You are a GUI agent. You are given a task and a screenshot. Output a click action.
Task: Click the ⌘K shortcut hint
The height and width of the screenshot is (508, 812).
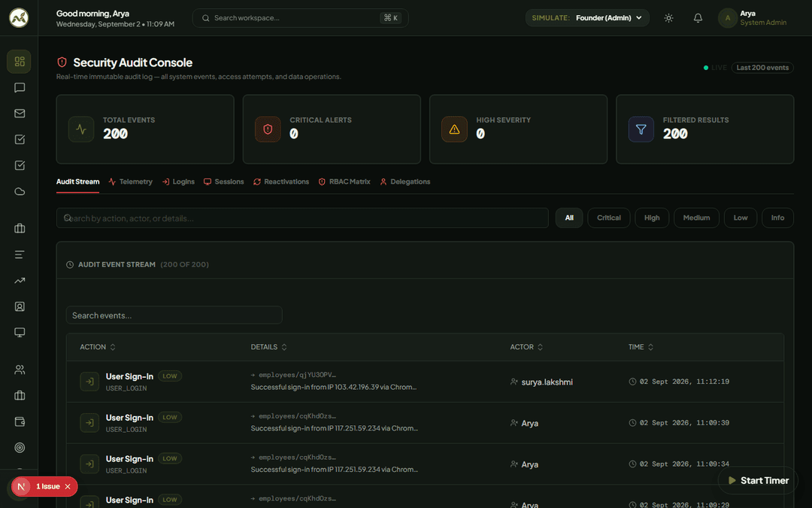[390, 18]
